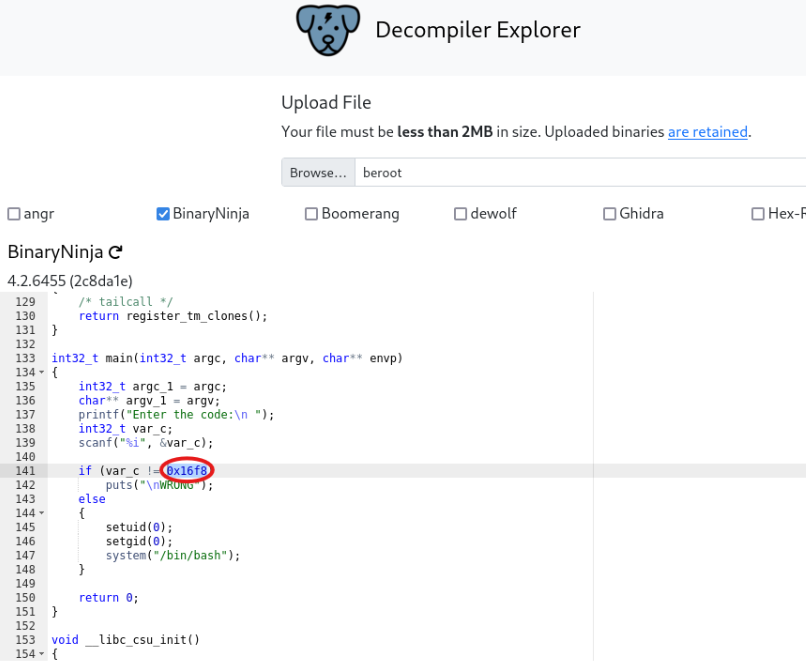Click the system("/bin/bash") code line
The width and height of the screenshot is (806, 662).
click(x=173, y=555)
